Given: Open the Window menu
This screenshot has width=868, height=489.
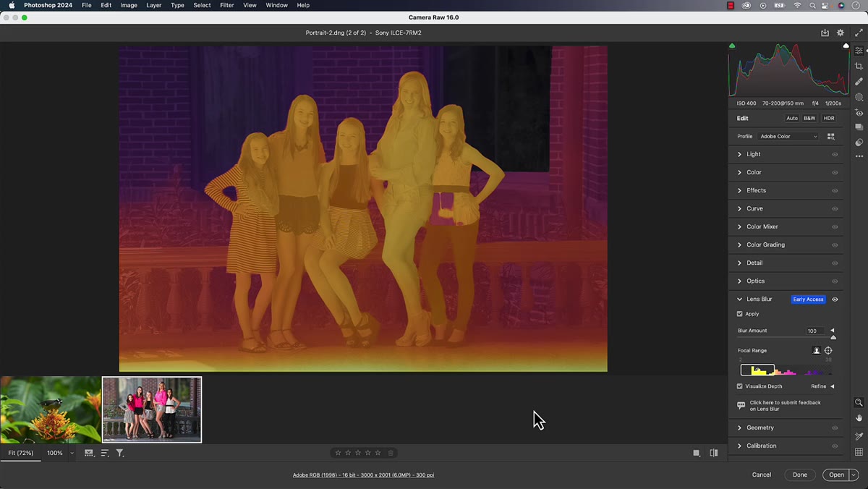Looking at the screenshot, I should tap(276, 5).
